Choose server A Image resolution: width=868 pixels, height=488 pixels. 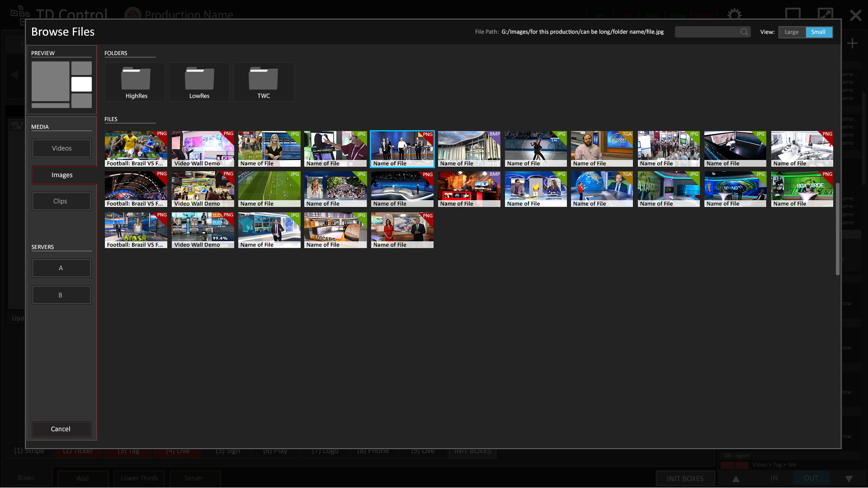coord(61,268)
